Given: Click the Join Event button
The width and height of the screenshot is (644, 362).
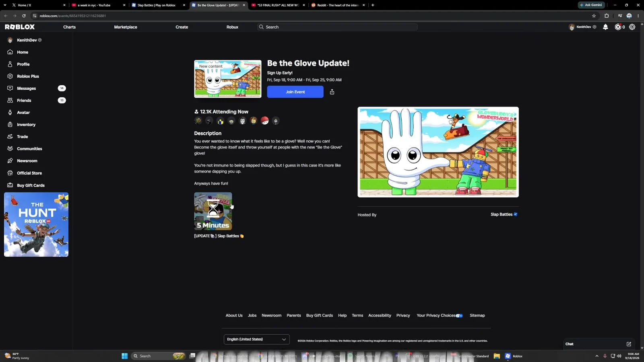Looking at the screenshot, I should pyautogui.click(x=295, y=92).
